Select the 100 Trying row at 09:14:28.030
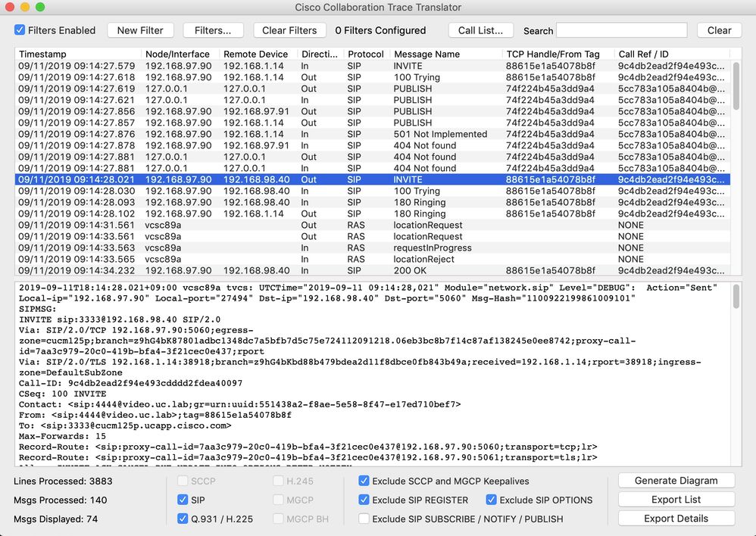 point(372,191)
